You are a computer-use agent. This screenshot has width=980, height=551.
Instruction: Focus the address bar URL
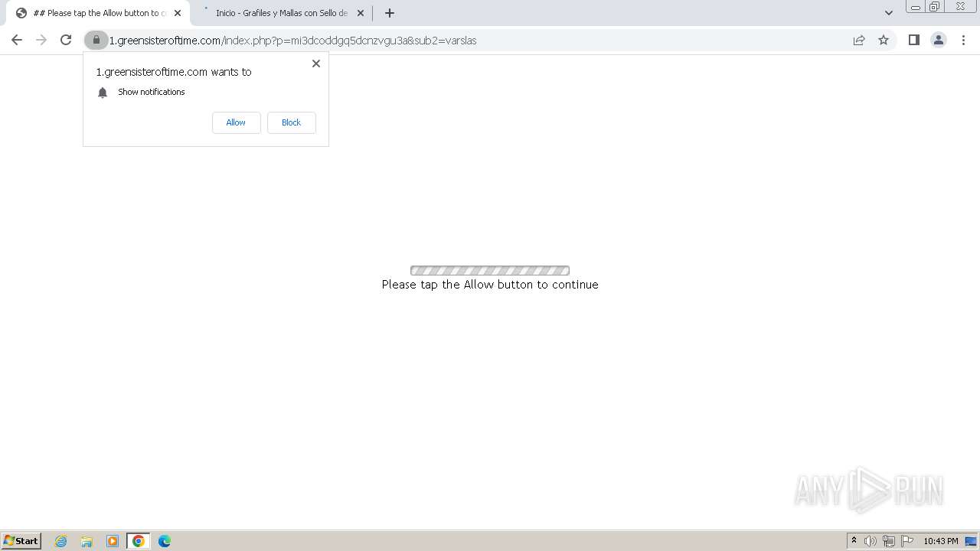click(x=292, y=41)
